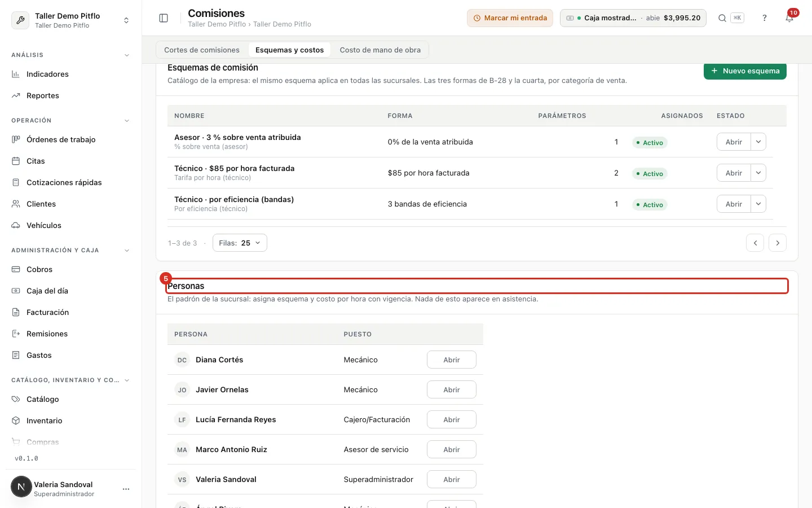
Task: Click the Catálogo tag icon
Action: [16, 399]
